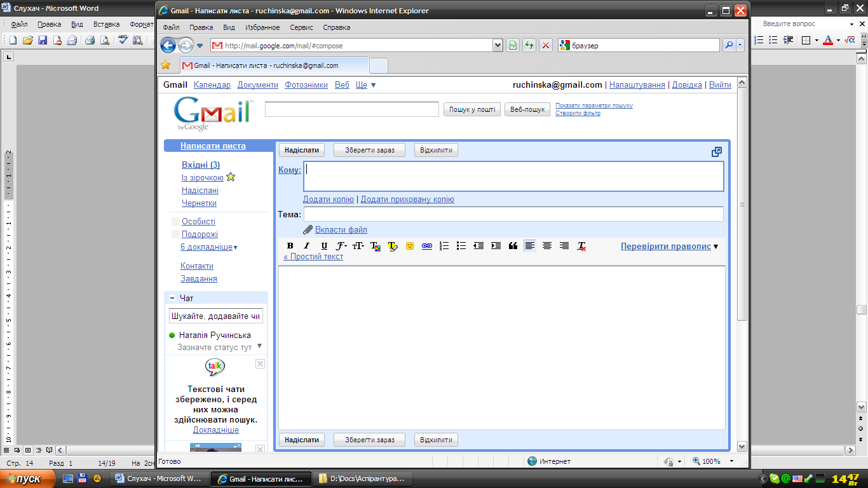Choose text color in Gmail compose toolbar
This screenshot has width=868, height=488.
tap(376, 247)
